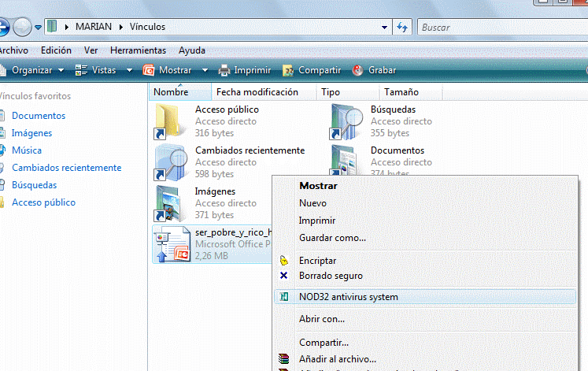The width and height of the screenshot is (588, 371).
Task: Click the Imprimir printer icon
Action: pos(224,70)
